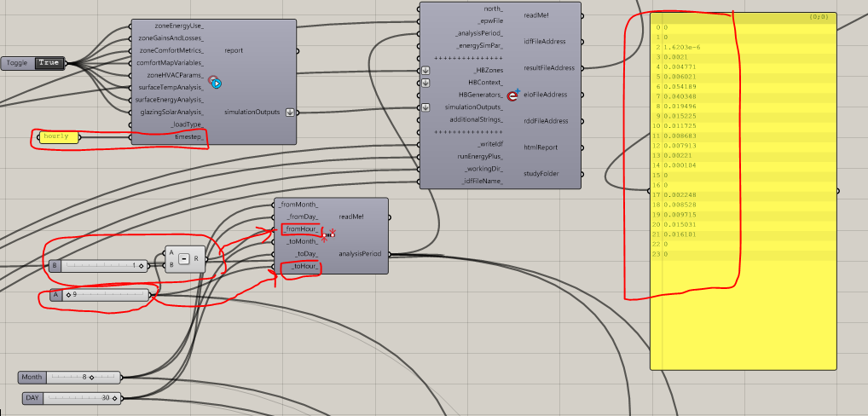Click the eioFileAddress output

[x=545, y=95]
